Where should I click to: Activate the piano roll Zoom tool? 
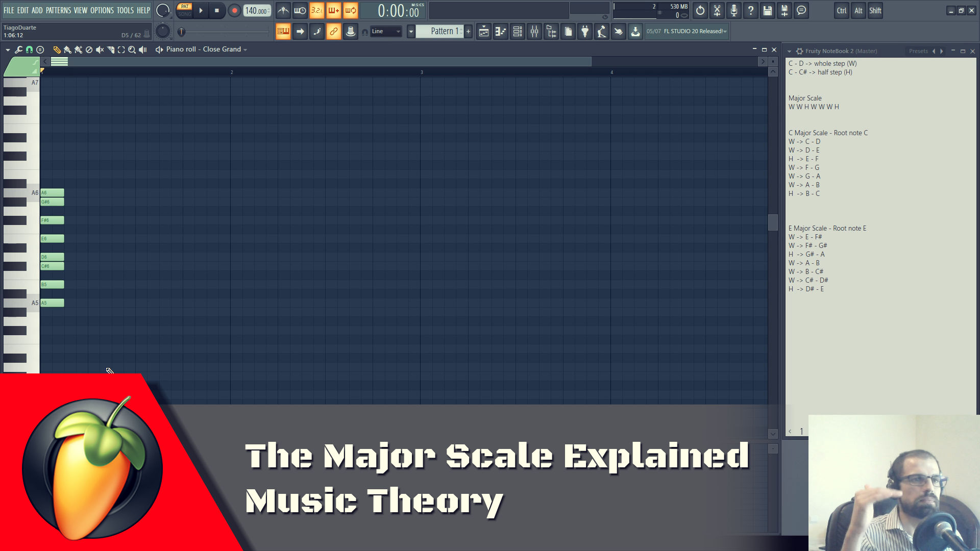(x=132, y=49)
